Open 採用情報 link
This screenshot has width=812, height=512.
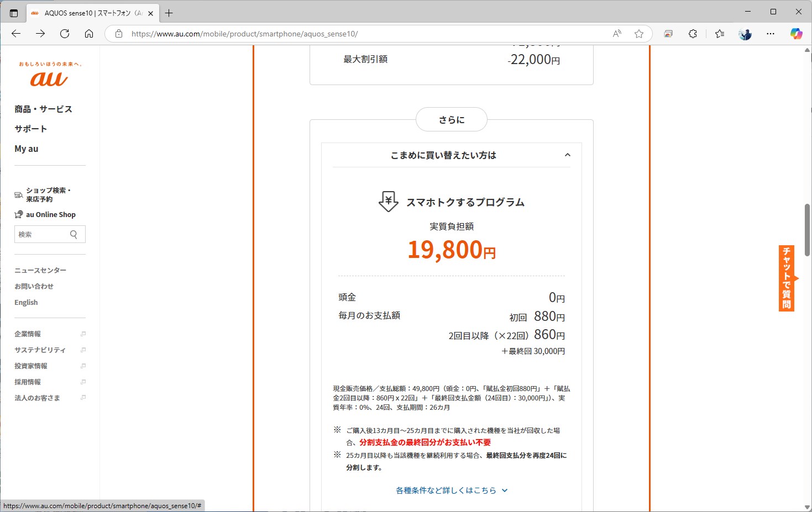coord(28,382)
